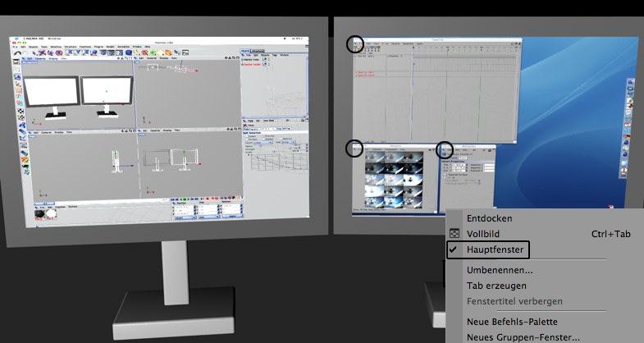Viewport: 644px width, 343px height.
Task: Toggle the X axis lock icon
Action: [x=70, y=53]
